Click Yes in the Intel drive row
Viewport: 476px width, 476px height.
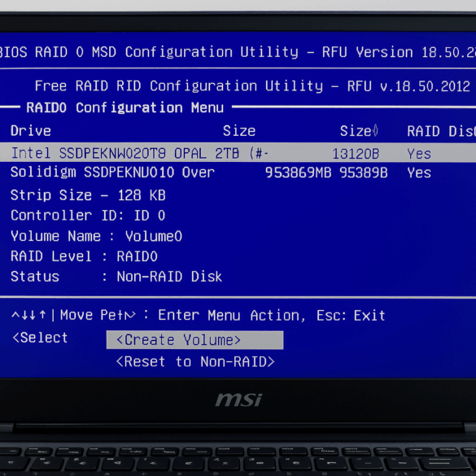tap(419, 154)
